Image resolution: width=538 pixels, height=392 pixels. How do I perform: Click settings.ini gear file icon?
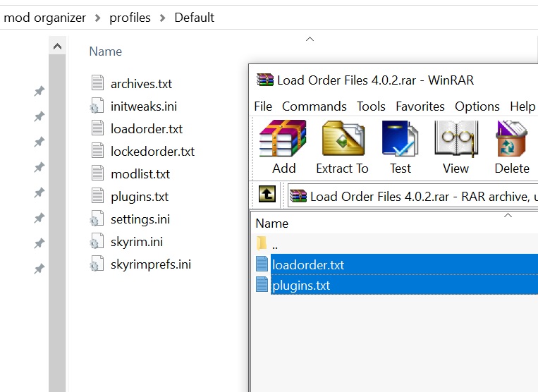click(x=97, y=219)
